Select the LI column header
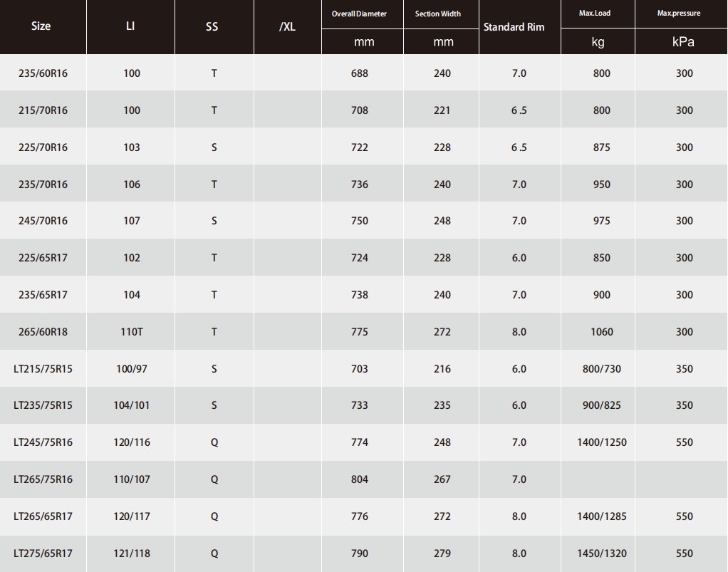728x572 pixels. click(130, 26)
